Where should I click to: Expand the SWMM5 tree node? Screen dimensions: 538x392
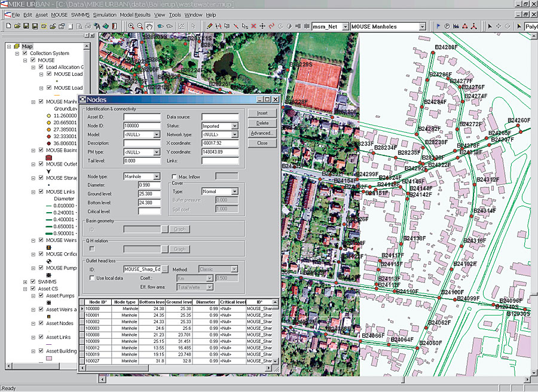pos(25,282)
